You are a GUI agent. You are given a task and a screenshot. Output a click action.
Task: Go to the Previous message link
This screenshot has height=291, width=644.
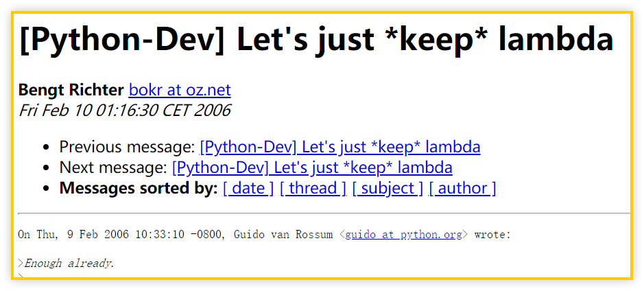point(340,147)
